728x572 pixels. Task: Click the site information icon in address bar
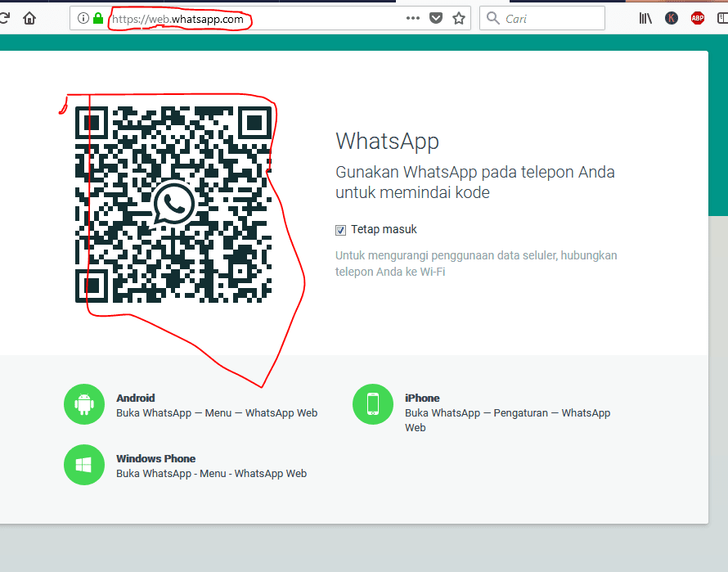[x=83, y=19]
